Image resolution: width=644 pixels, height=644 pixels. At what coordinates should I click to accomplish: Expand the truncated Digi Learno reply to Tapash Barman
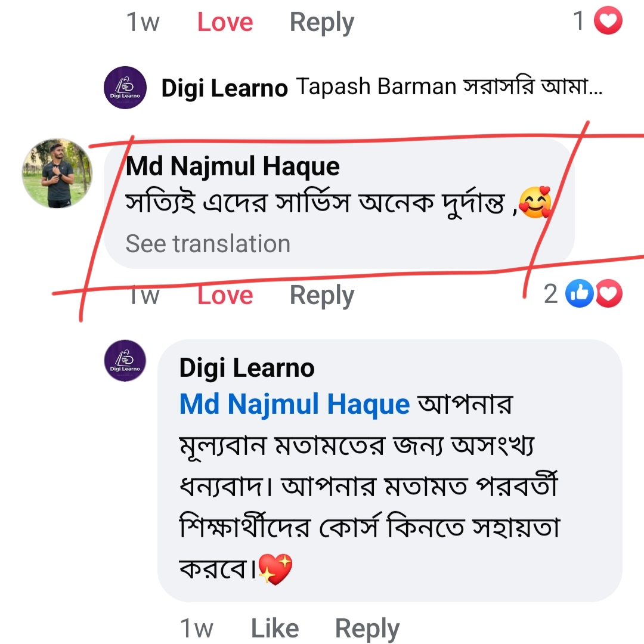coord(450,87)
